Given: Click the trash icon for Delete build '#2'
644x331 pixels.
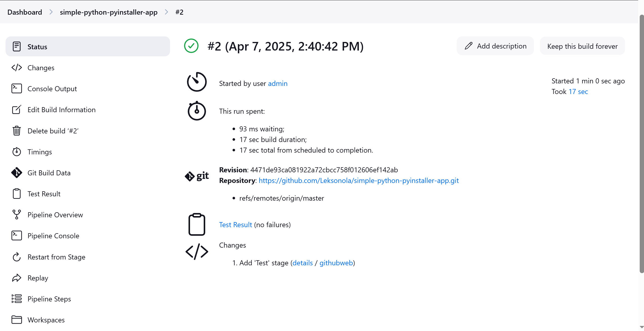Looking at the screenshot, I should (17, 131).
